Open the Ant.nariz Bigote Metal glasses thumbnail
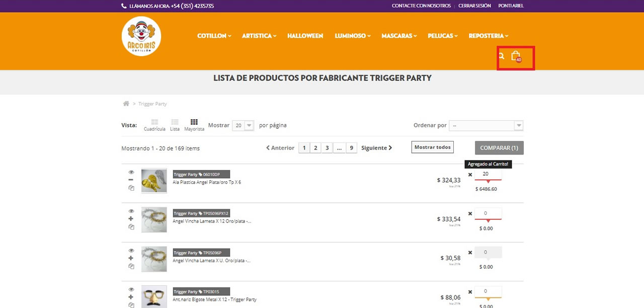This screenshot has width=644, height=308. point(154,297)
